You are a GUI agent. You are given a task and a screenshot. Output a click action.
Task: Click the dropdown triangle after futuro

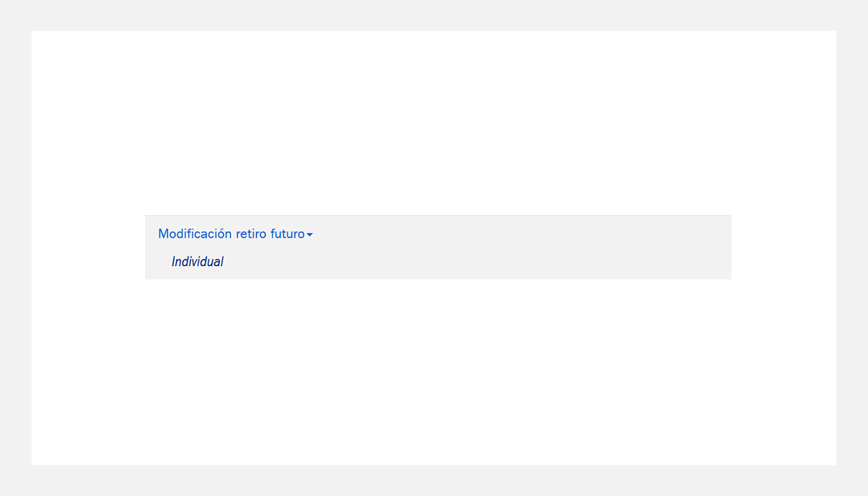[x=310, y=235]
